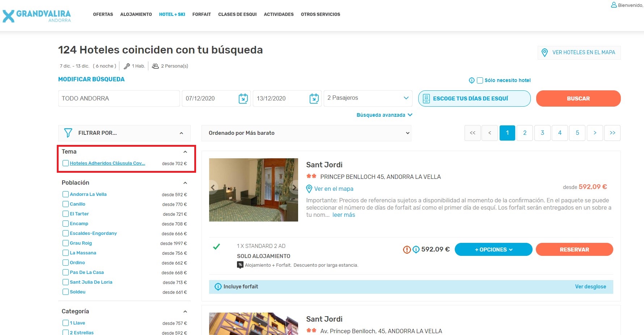Open the Ordenado por Más barato sorter
644x335 pixels.
pos(306,133)
